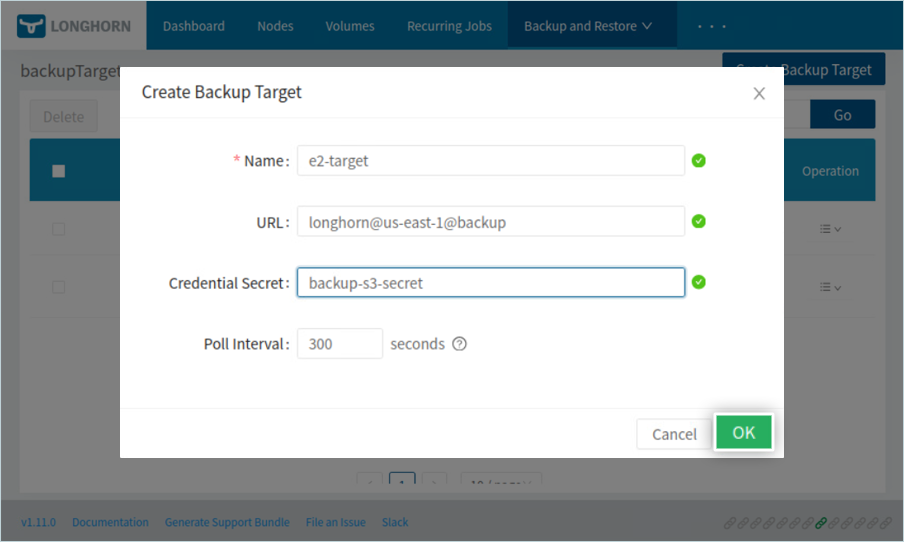
Task: Check the second row's checkbox
Action: pyautogui.click(x=58, y=287)
